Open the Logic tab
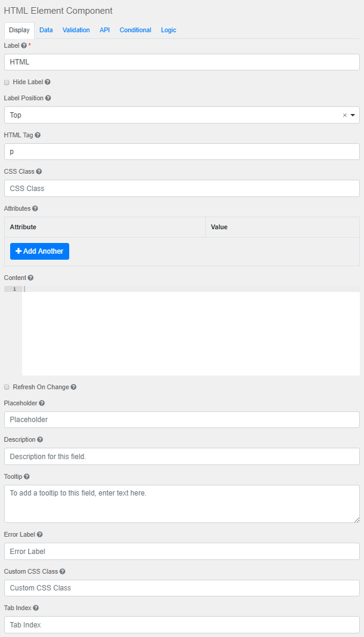The width and height of the screenshot is (364, 637). click(x=168, y=30)
